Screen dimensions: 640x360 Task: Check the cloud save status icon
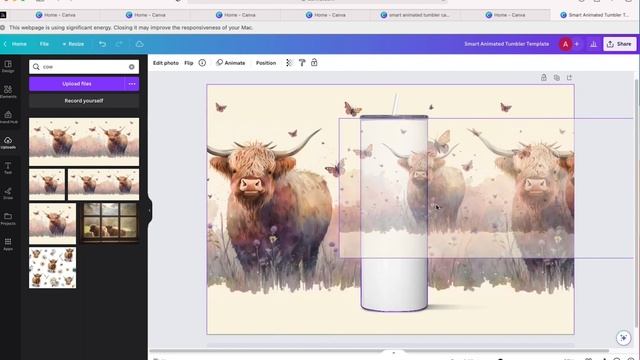point(140,44)
